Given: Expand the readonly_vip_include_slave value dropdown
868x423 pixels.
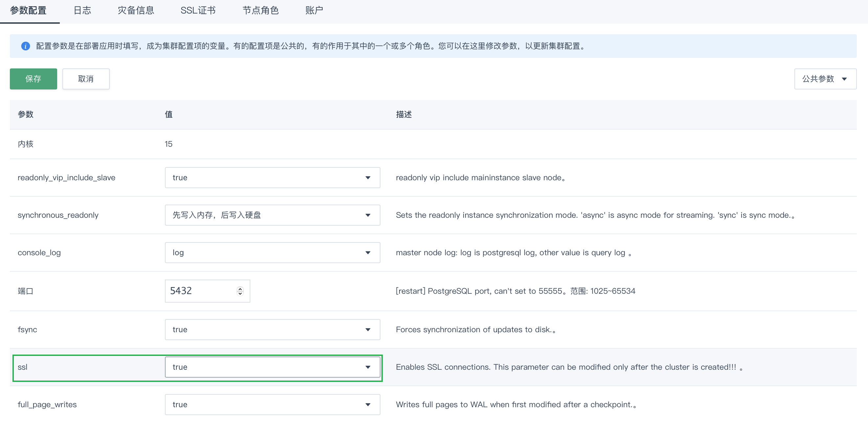Looking at the screenshot, I should (x=273, y=178).
